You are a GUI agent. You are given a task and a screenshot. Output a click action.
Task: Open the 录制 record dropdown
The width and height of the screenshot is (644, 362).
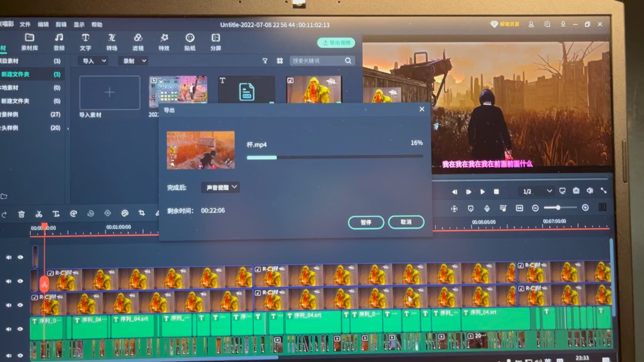pyautogui.click(x=133, y=61)
